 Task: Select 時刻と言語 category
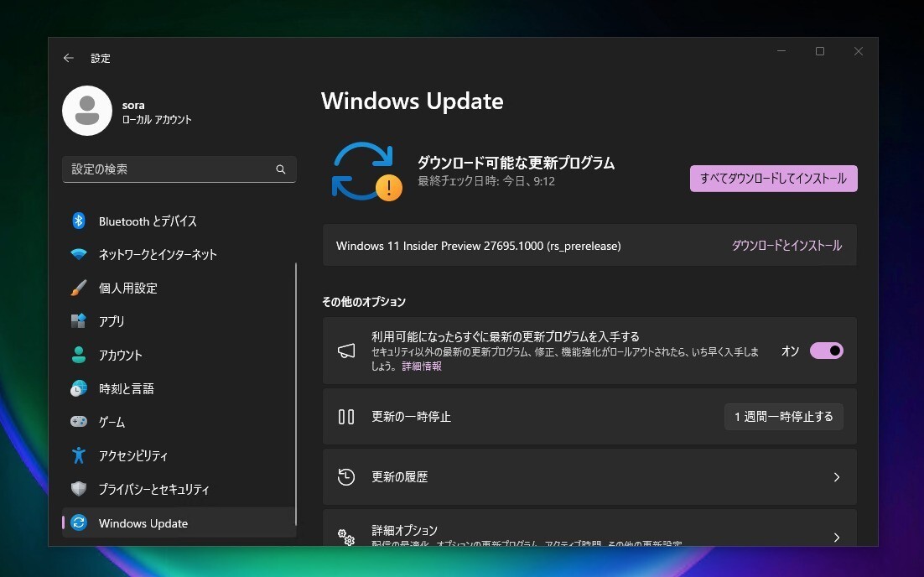126,388
